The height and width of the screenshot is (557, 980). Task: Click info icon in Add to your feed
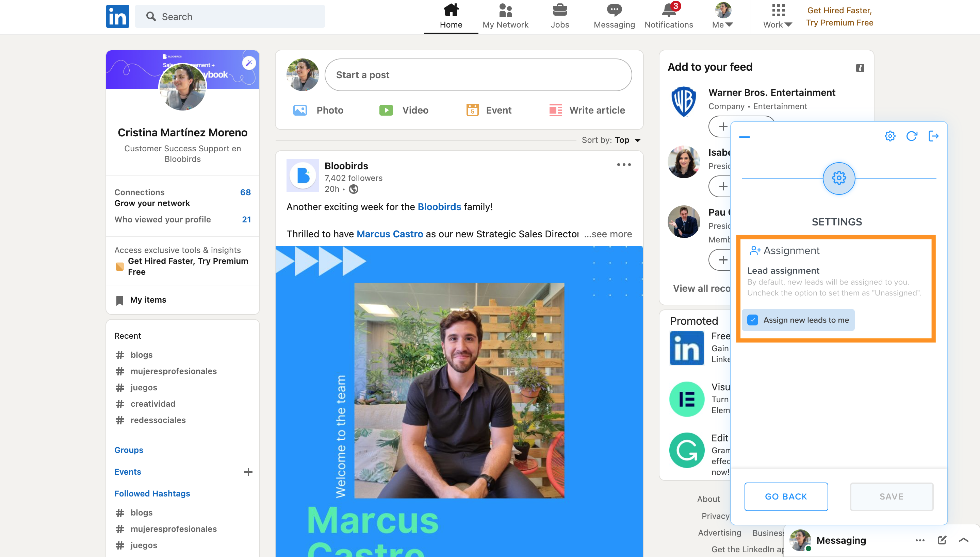tap(860, 68)
